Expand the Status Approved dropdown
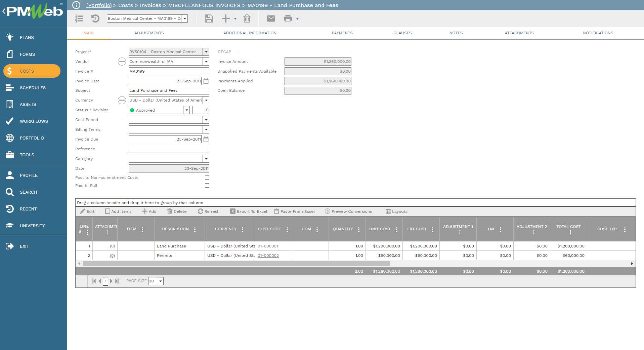Image resolution: width=644 pixels, height=350 pixels. 186,110
